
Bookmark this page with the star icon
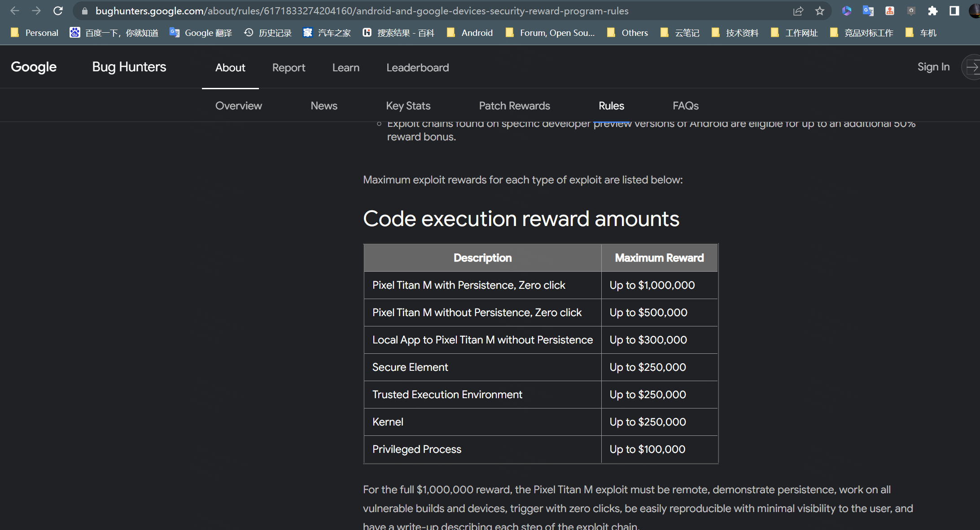pyautogui.click(x=820, y=11)
